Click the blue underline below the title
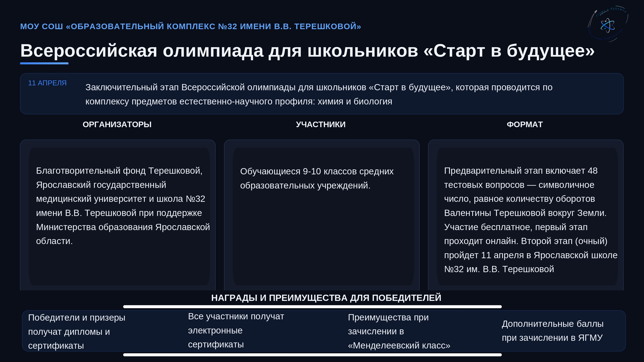The width and height of the screenshot is (644, 362). 44,63
